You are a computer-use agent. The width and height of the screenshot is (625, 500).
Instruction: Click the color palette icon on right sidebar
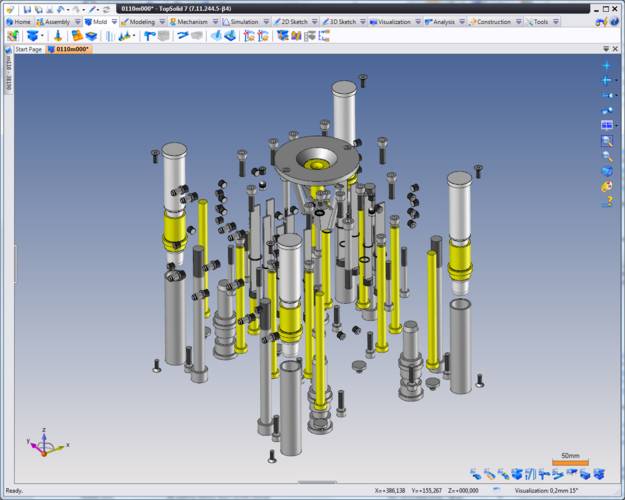607,186
